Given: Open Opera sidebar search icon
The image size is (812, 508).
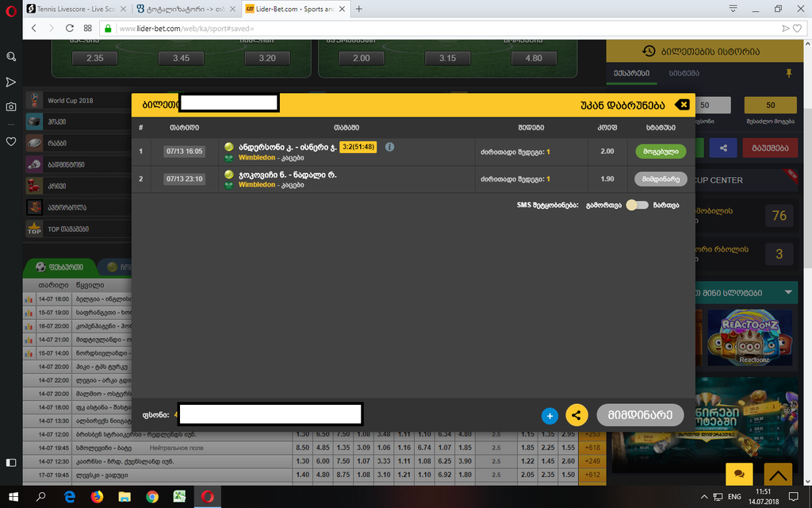Looking at the screenshot, I should tap(11, 56).
